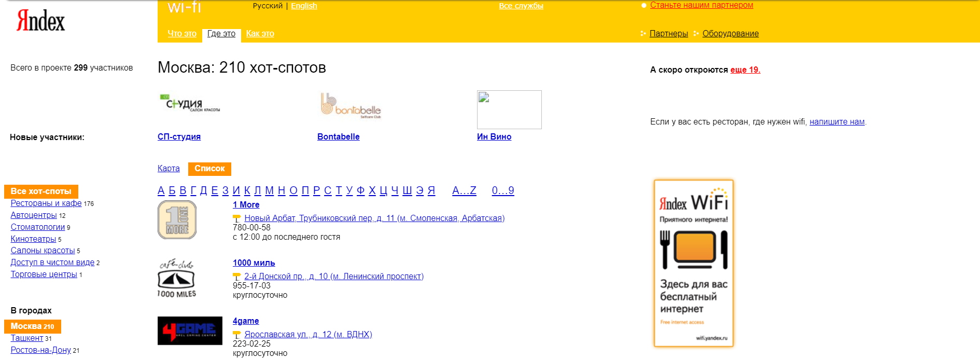Click phone number 223-02-25

point(251,343)
